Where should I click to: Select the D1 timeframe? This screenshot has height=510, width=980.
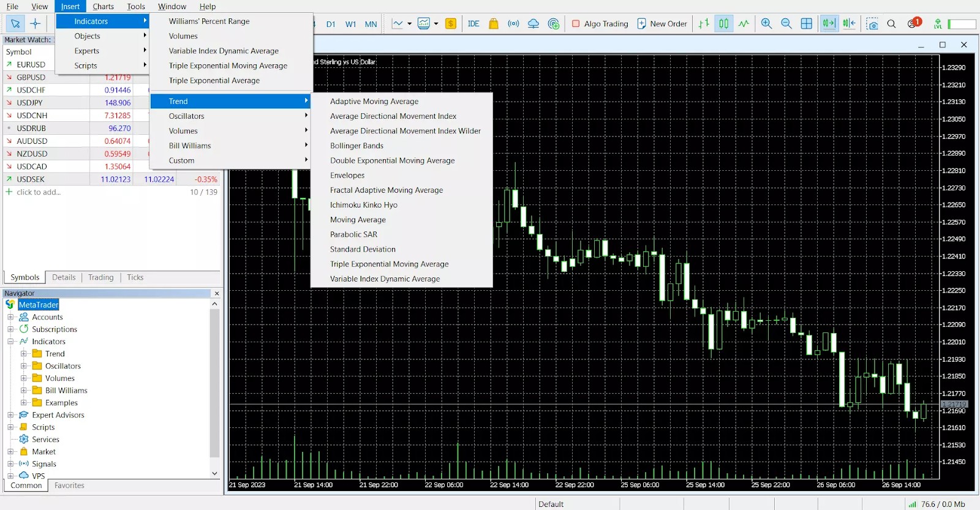click(x=331, y=24)
